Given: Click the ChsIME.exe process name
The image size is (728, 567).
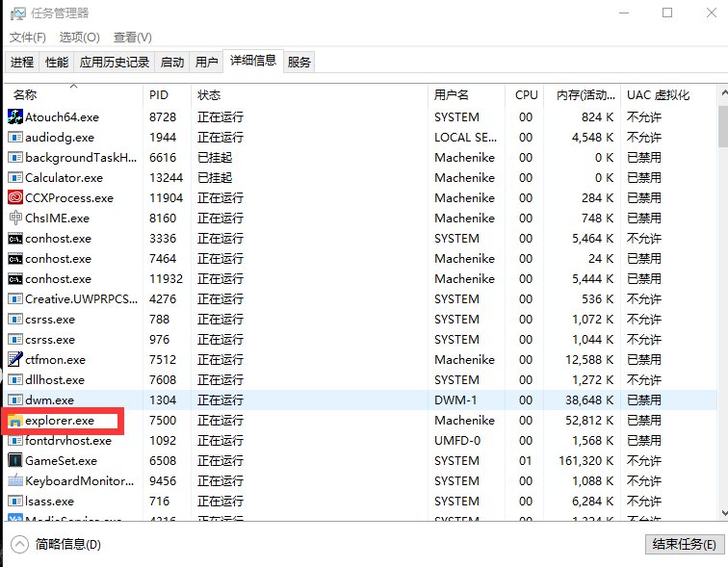Looking at the screenshot, I should click(57, 219).
